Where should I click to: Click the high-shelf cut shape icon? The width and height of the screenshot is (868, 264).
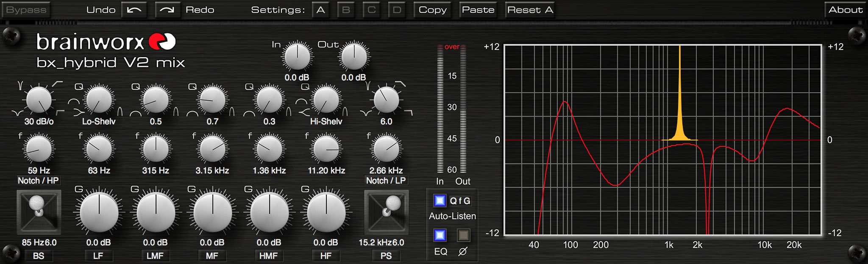coord(304,112)
